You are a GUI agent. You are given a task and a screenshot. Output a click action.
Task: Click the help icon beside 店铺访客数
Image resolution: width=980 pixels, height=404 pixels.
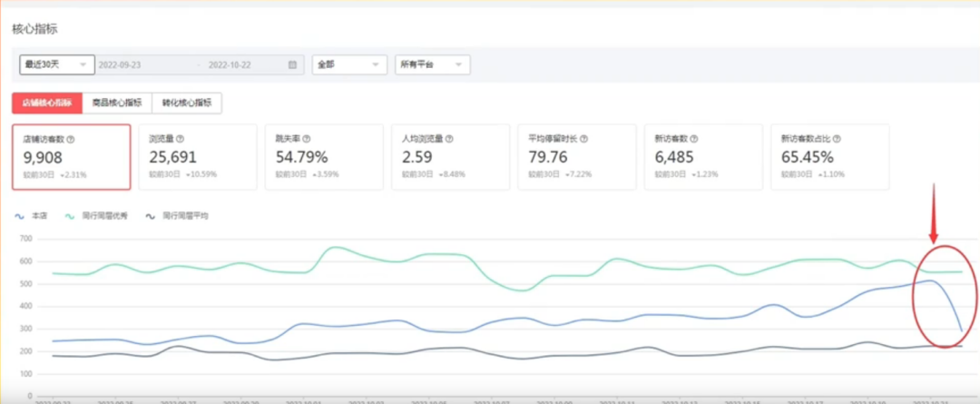click(71, 140)
